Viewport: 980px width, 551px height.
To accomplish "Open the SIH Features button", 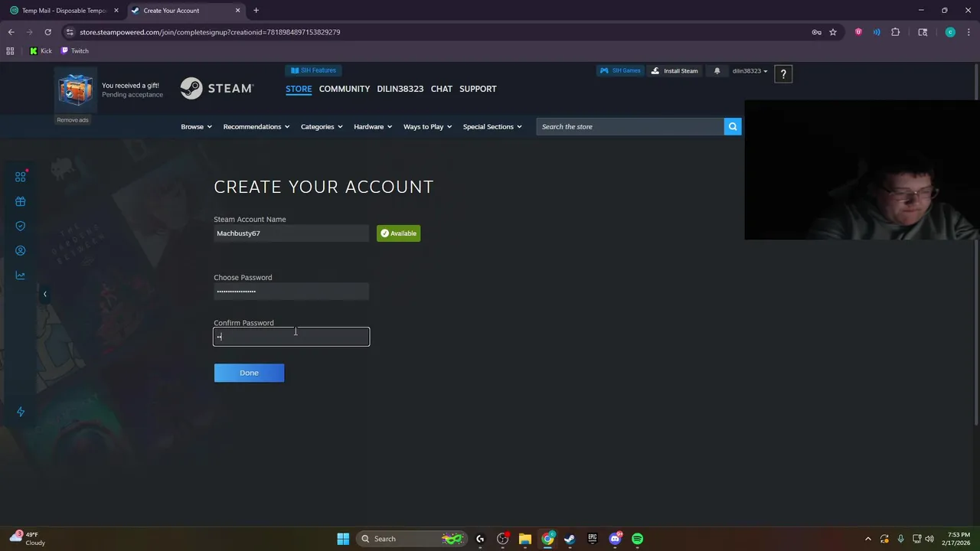I will 313,70.
